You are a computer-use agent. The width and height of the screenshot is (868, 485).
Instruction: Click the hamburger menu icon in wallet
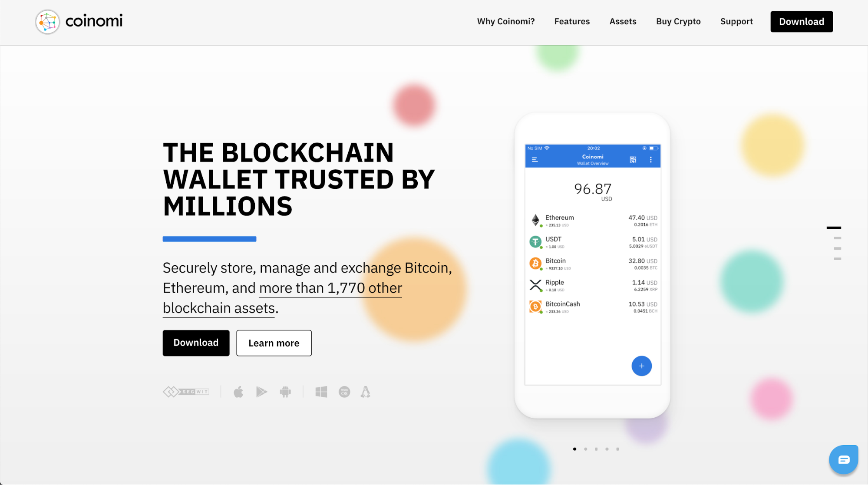coord(534,159)
